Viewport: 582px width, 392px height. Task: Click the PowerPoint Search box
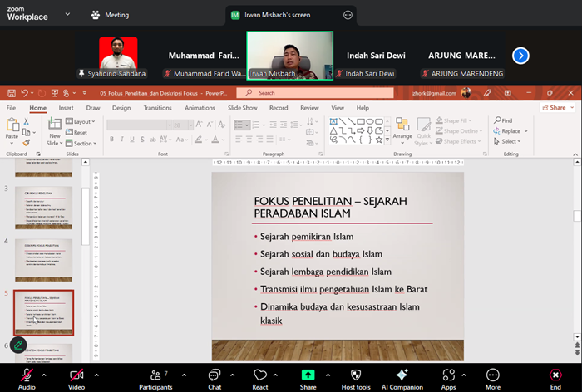(315, 93)
